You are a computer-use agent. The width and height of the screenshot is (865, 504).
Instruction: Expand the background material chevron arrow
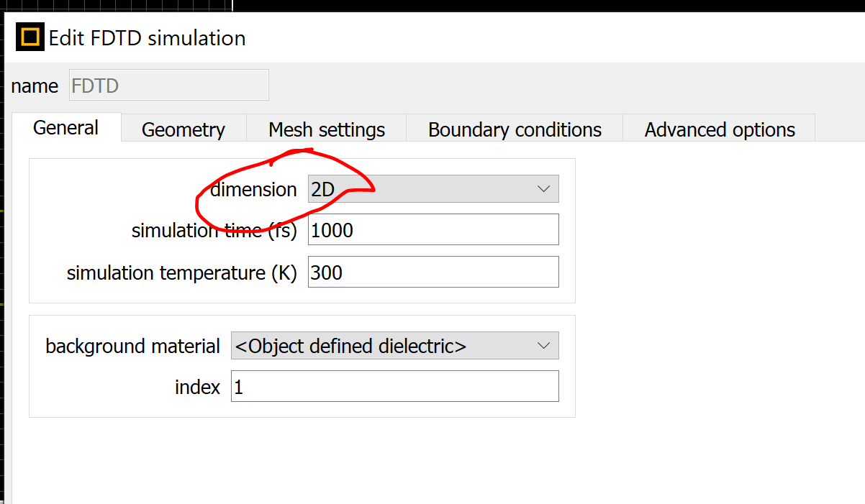[543, 346]
